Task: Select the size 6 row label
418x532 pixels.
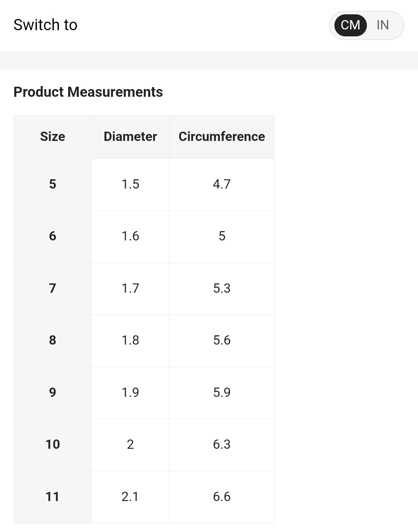Action: pyautogui.click(x=53, y=236)
